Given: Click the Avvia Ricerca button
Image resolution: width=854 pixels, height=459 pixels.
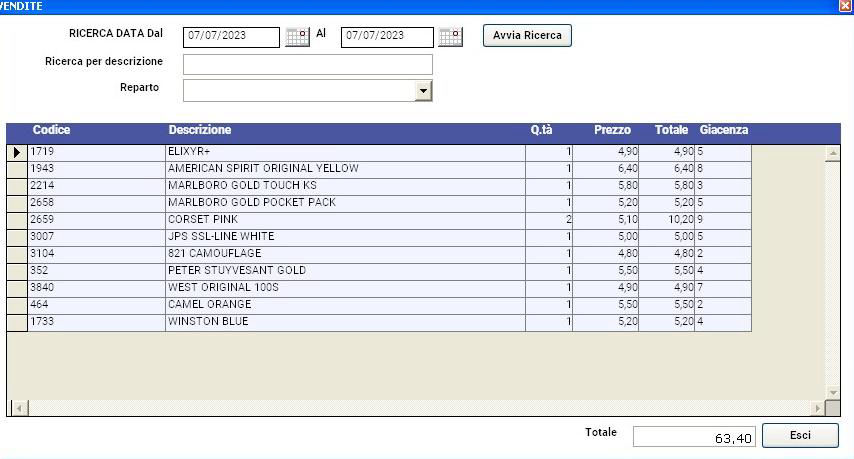Looking at the screenshot, I should tap(527, 36).
